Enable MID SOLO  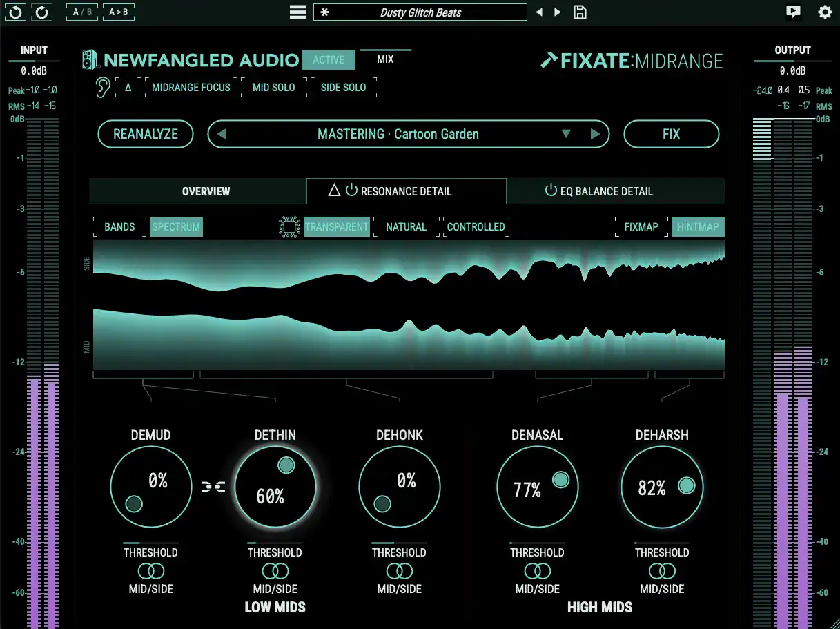click(273, 88)
